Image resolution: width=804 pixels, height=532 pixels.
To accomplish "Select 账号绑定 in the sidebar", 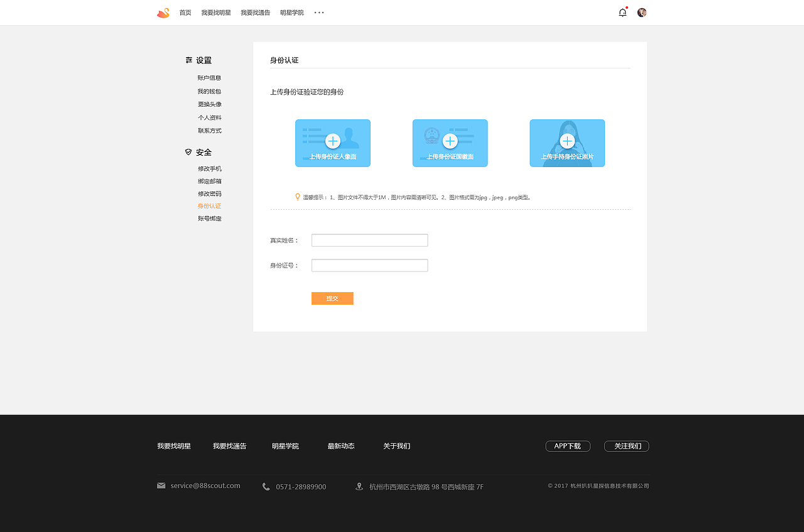I will [209, 219].
